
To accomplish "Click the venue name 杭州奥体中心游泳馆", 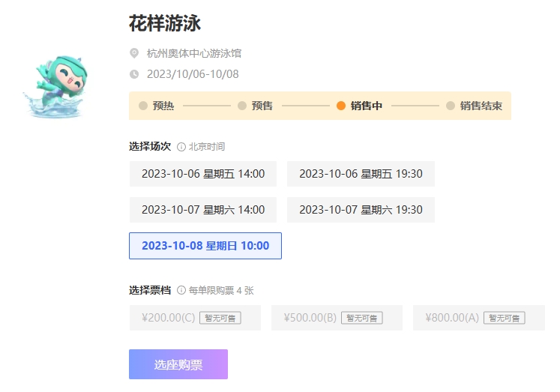I will click(x=194, y=53).
